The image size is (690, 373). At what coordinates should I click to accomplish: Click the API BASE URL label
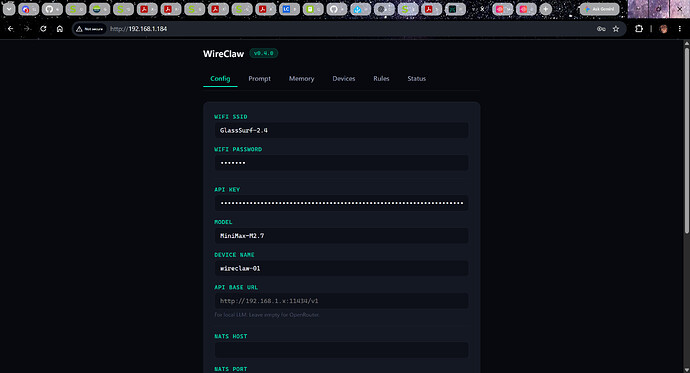tap(236, 287)
